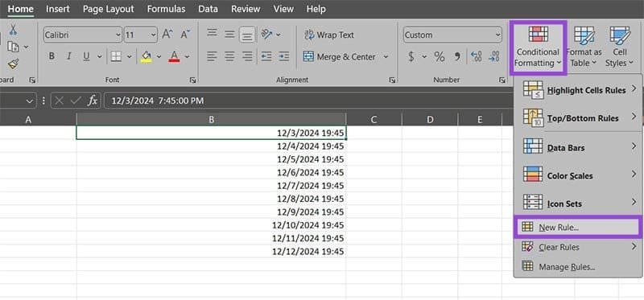Switch to the Formulas ribbon tab

[x=166, y=9]
